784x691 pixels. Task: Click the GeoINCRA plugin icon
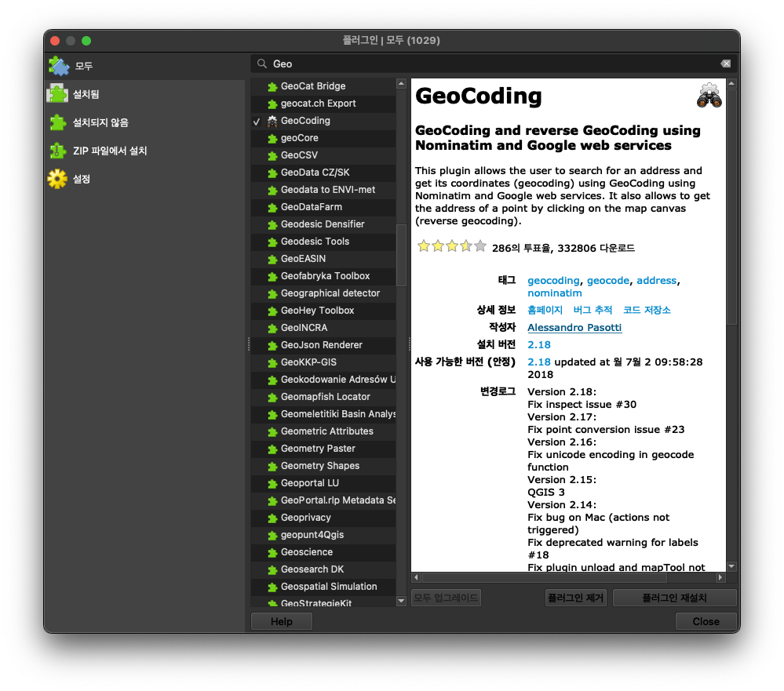(272, 329)
